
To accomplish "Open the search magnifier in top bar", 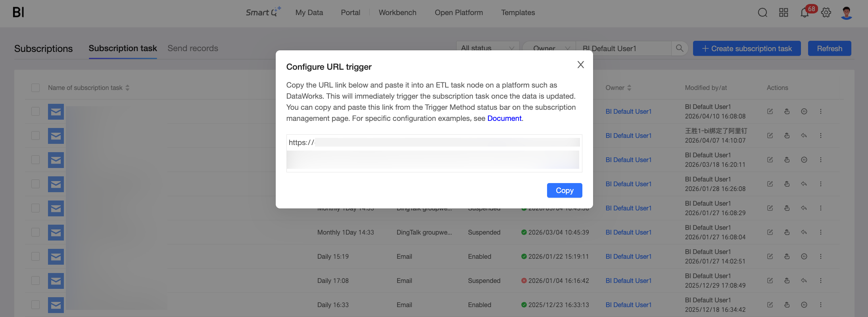I will pos(762,13).
